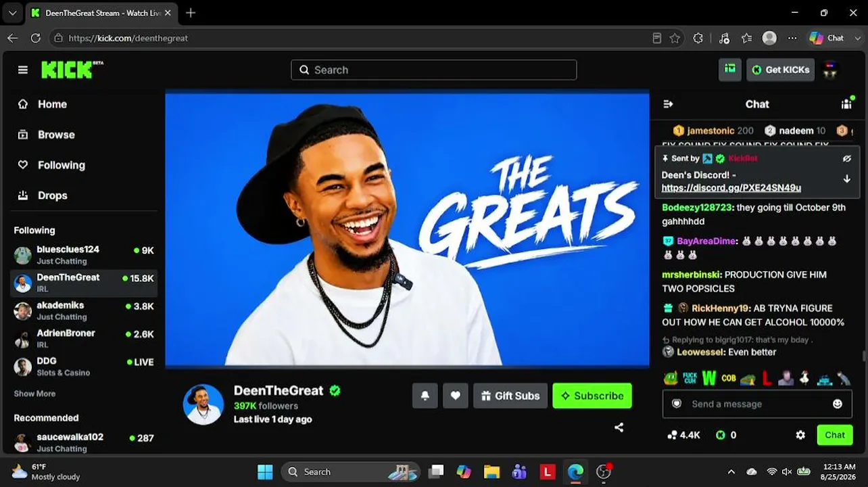Screen dimensions: 868x487
Task: Open the Discord invite link
Action: click(x=731, y=188)
